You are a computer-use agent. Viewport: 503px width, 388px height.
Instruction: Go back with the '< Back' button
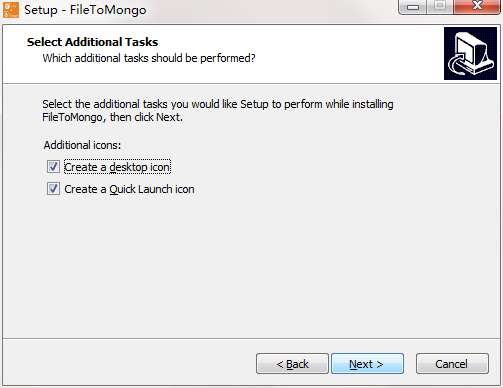point(292,364)
